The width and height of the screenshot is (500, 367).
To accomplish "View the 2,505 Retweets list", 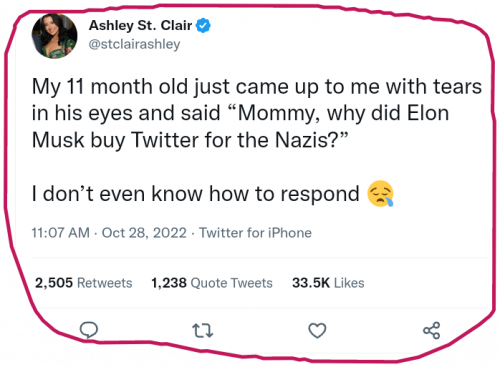I will [x=84, y=283].
